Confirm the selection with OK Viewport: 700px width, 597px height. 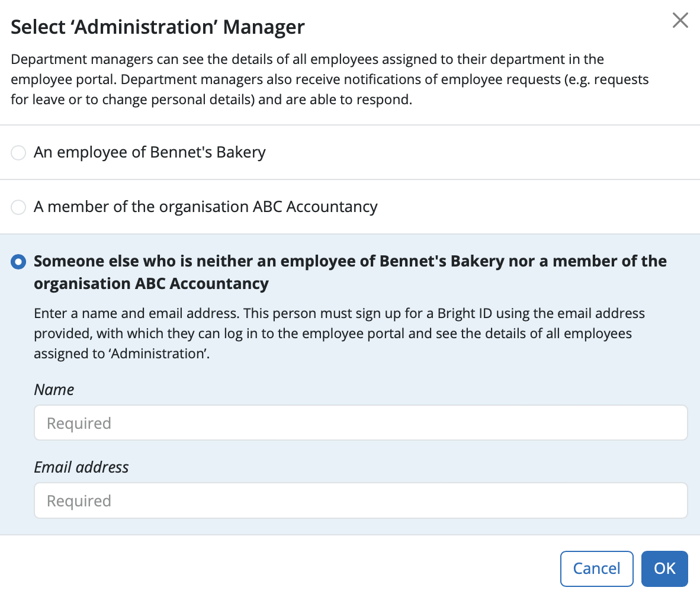(x=664, y=569)
